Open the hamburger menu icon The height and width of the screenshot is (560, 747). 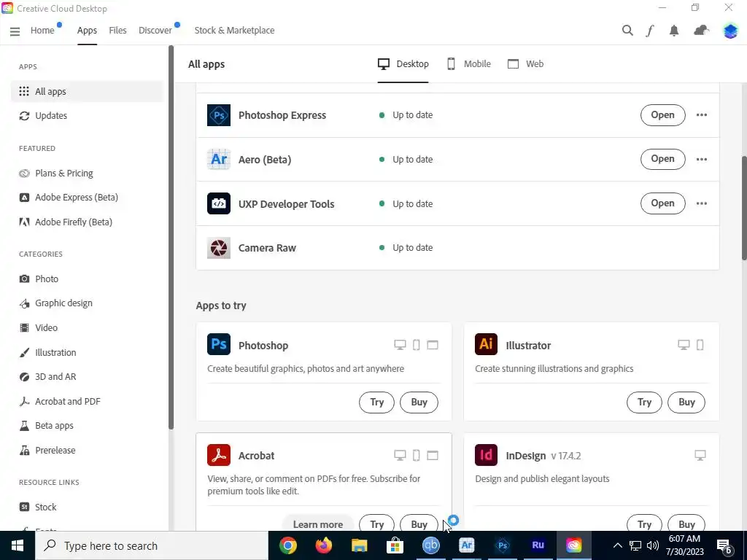15,31
